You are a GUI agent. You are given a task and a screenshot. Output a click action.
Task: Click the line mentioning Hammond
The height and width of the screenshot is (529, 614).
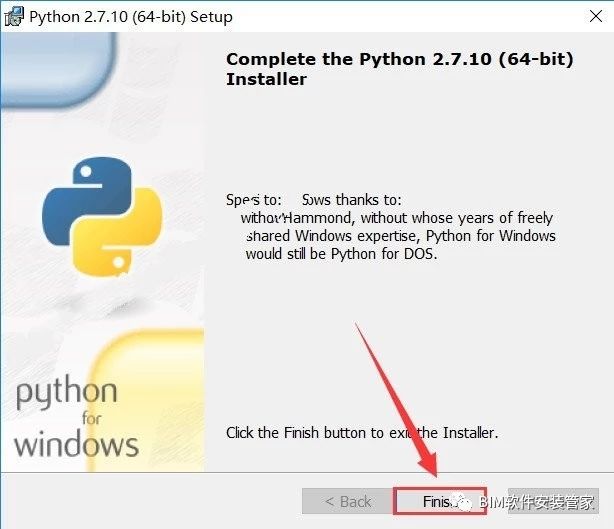coord(396,218)
